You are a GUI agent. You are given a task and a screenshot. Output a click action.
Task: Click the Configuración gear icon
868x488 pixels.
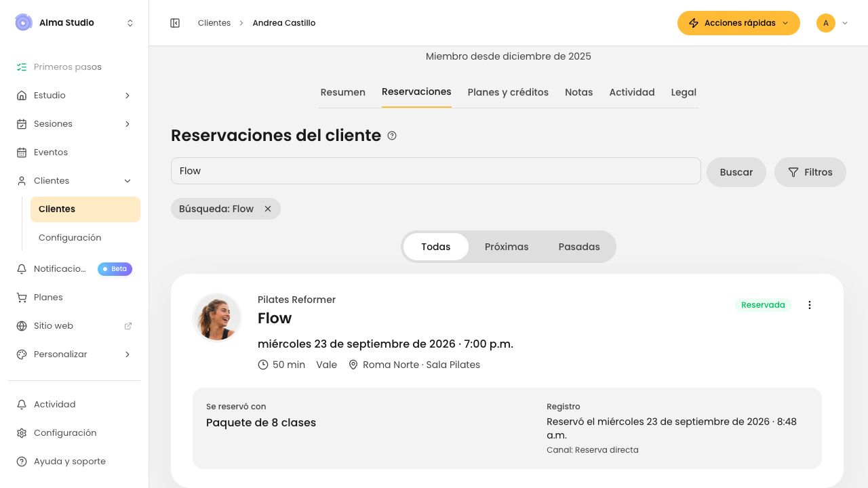tap(22, 433)
